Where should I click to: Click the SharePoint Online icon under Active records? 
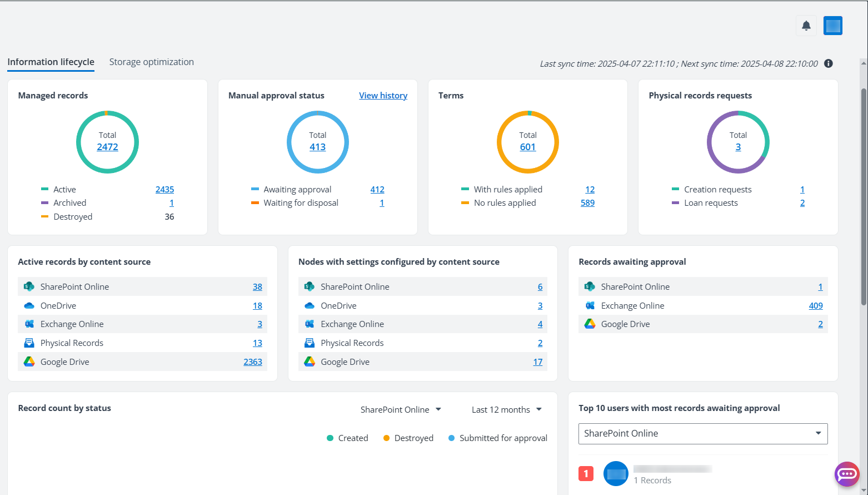point(29,286)
